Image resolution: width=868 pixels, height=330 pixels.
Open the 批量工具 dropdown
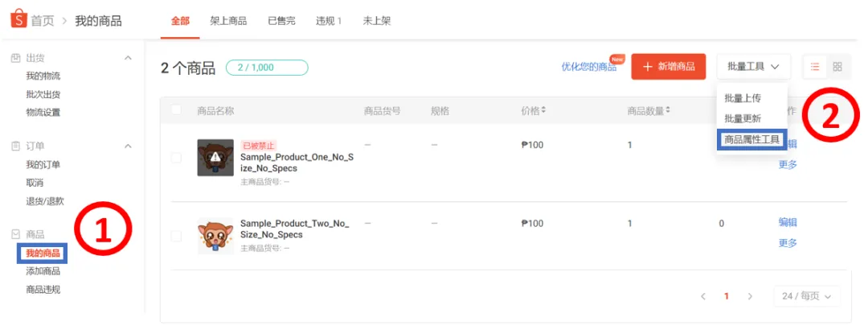click(x=753, y=67)
